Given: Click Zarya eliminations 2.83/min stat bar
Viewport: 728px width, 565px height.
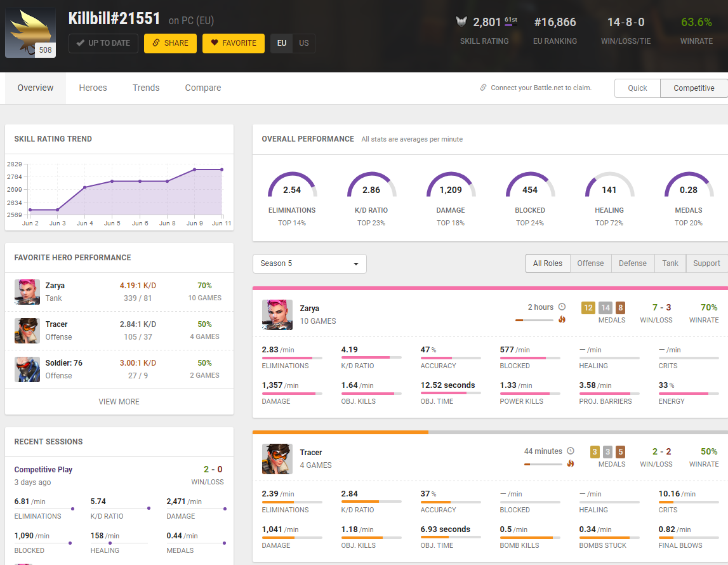Looking at the screenshot, I should 292,358.
